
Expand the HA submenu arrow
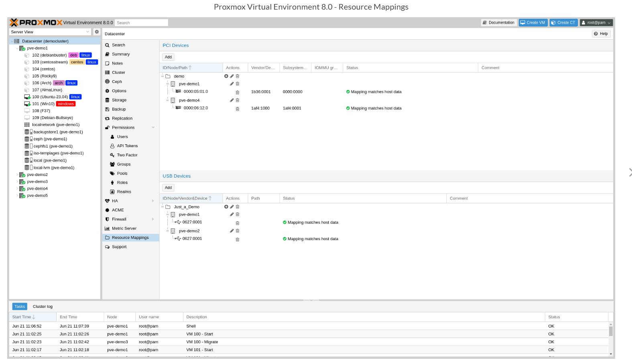tap(153, 201)
